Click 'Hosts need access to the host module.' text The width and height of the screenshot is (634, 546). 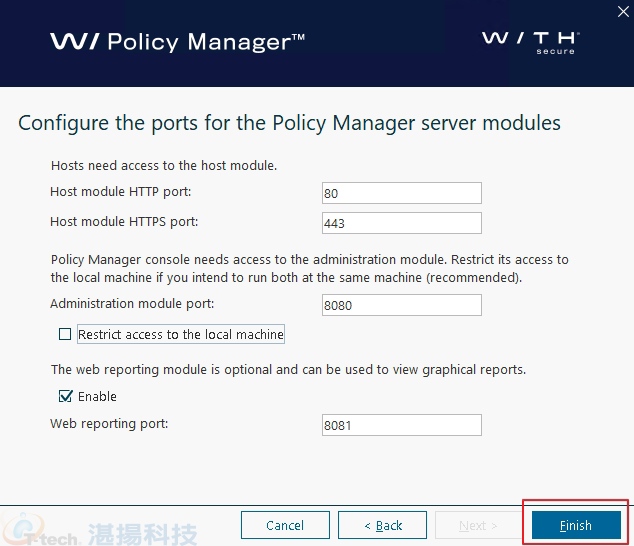(x=164, y=165)
